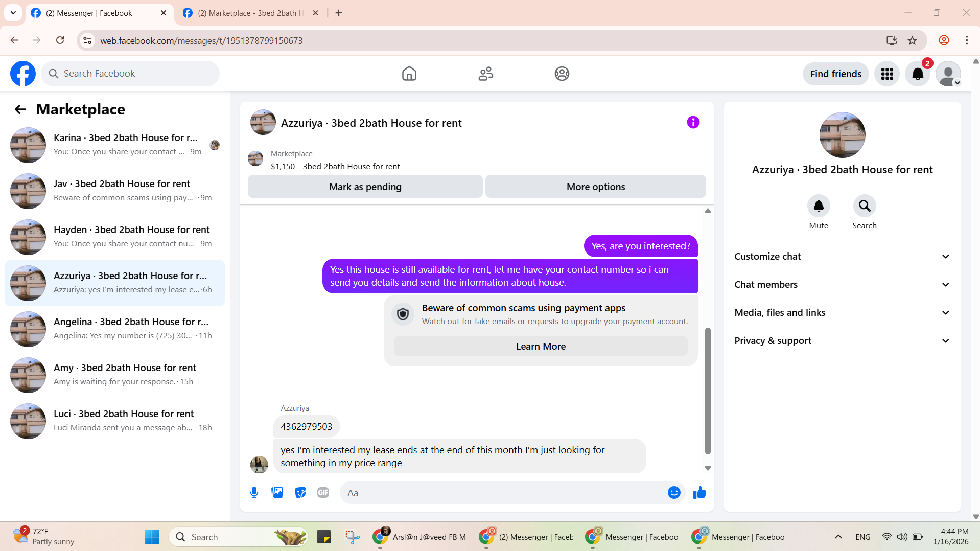The width and height of the screenshot is (980, 551).
Task: Open the account profile avatar menu
Action: click(x=948, y=74)
